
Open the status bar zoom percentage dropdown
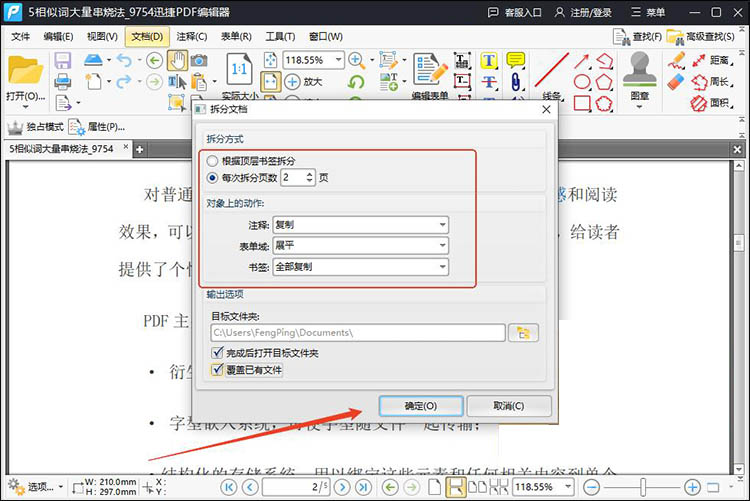tap(568, 487)
